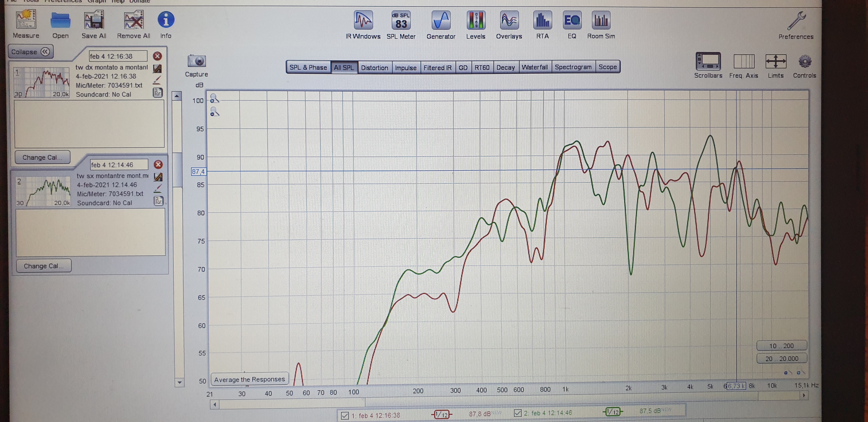Switch to Distortion tab

pyautogui.click(x=375, y=68)
